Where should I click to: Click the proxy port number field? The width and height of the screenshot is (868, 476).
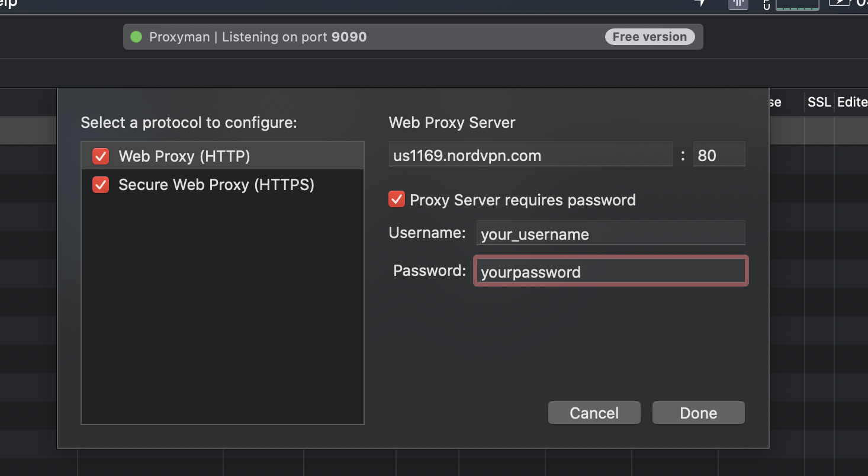click(719, 155)
